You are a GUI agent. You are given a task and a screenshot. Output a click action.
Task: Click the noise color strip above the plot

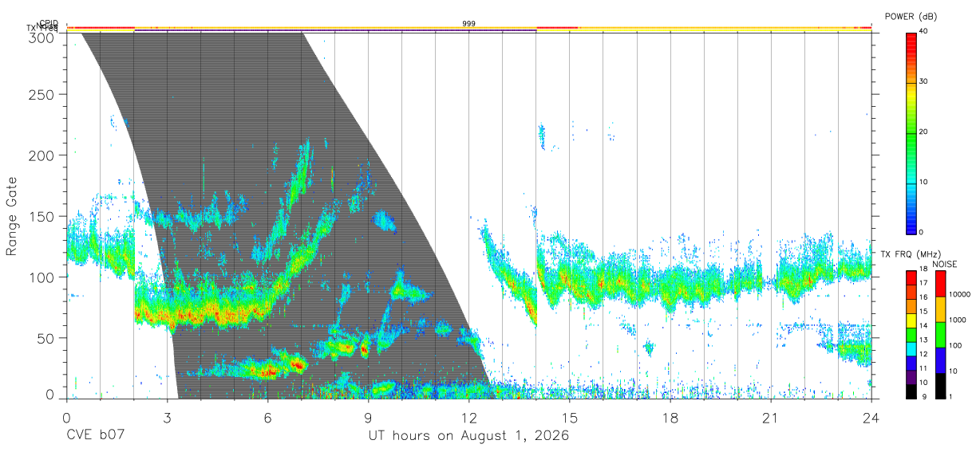(x=469, y=28)
